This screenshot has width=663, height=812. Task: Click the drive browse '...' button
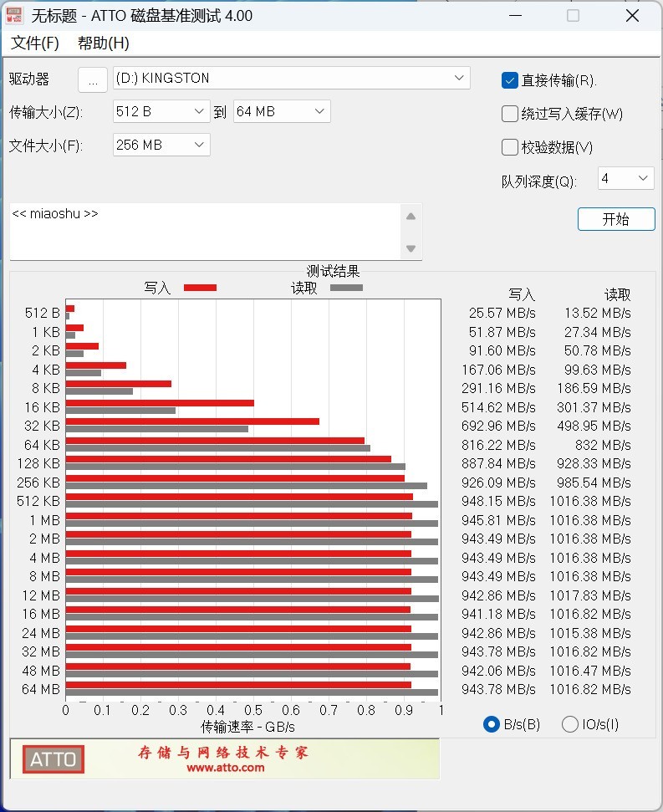tap(93, 79)
